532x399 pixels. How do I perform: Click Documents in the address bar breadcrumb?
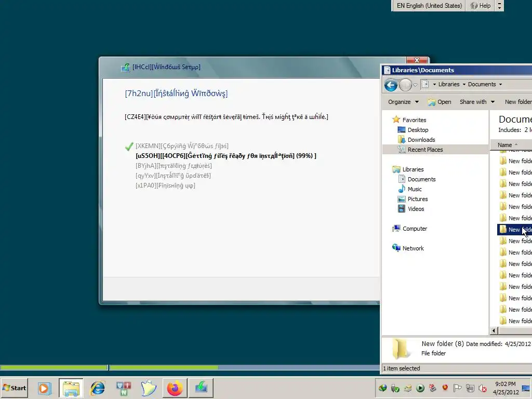(x=482, y=85)
